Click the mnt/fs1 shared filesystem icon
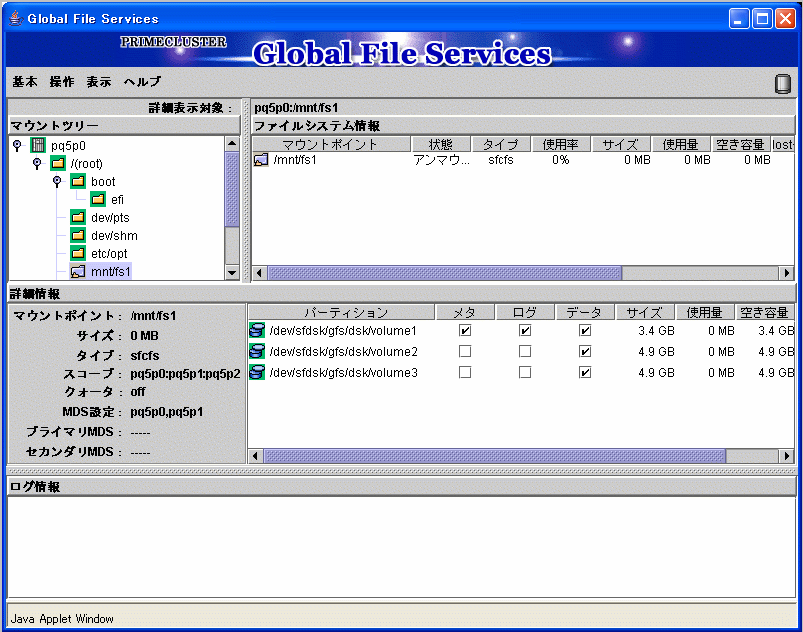The image size is (803, 632). point(78,271)
